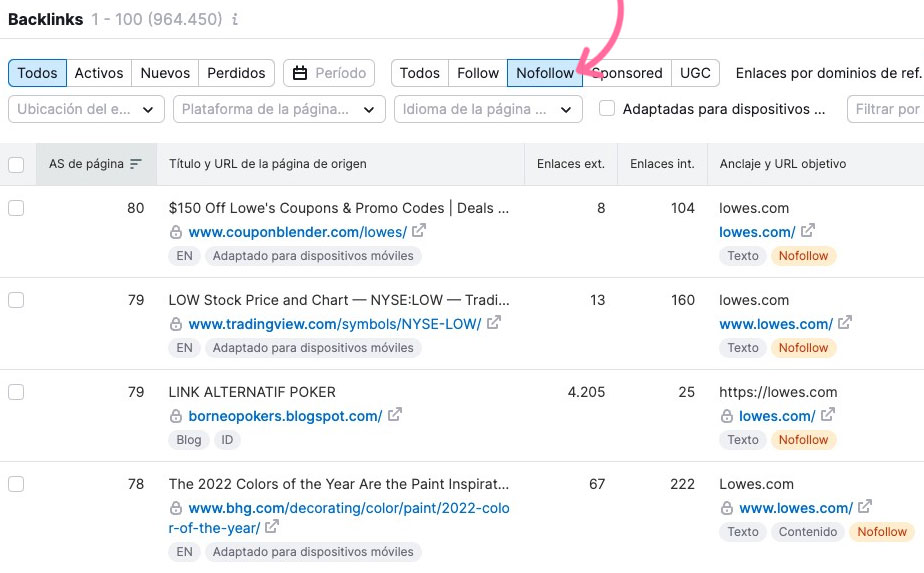Open external link icon beside borneopokers.blogspot.com
The image size is (924, 573).
(x=395, y=416)
